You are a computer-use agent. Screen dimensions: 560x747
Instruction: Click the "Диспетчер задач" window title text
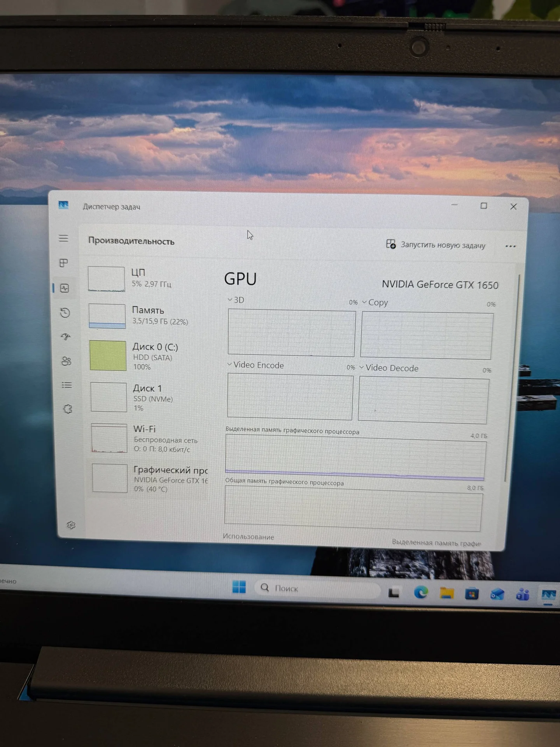tap(112, 207)
